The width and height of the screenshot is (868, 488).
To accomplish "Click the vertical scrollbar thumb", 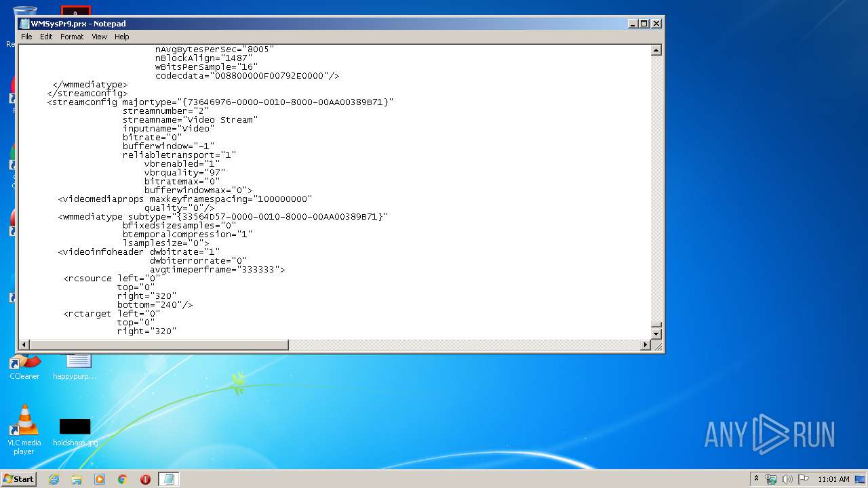I will 656,325.
